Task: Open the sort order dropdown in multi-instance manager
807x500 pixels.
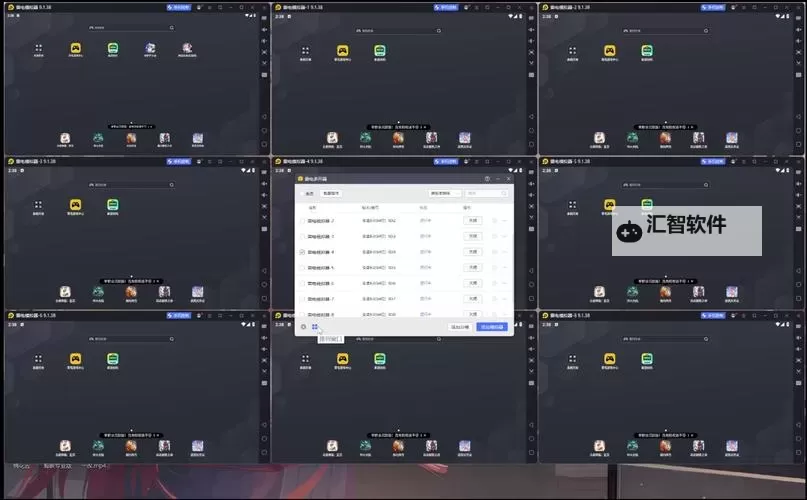Action: [445, 193]
